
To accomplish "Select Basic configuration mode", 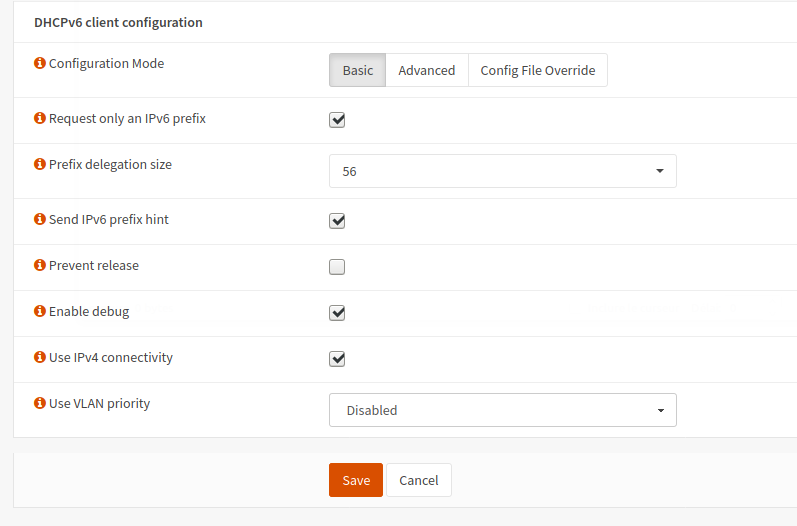I will point(357,71).
